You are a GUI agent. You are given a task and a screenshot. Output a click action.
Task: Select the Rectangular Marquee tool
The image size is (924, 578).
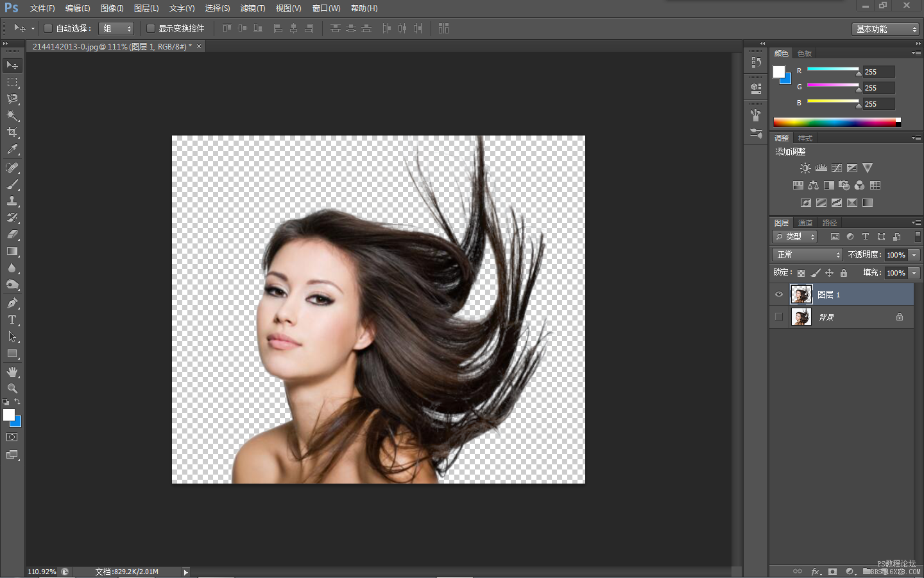pyautogui.click(x=12, y=82)
